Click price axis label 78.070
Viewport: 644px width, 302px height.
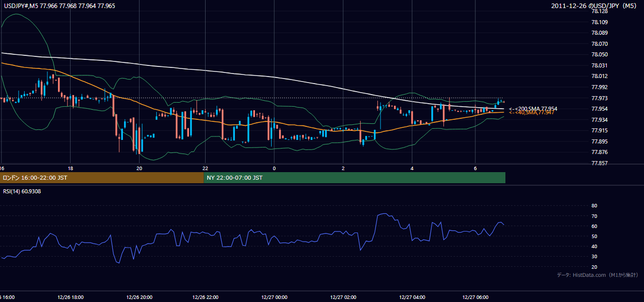(x=599, y=44)
